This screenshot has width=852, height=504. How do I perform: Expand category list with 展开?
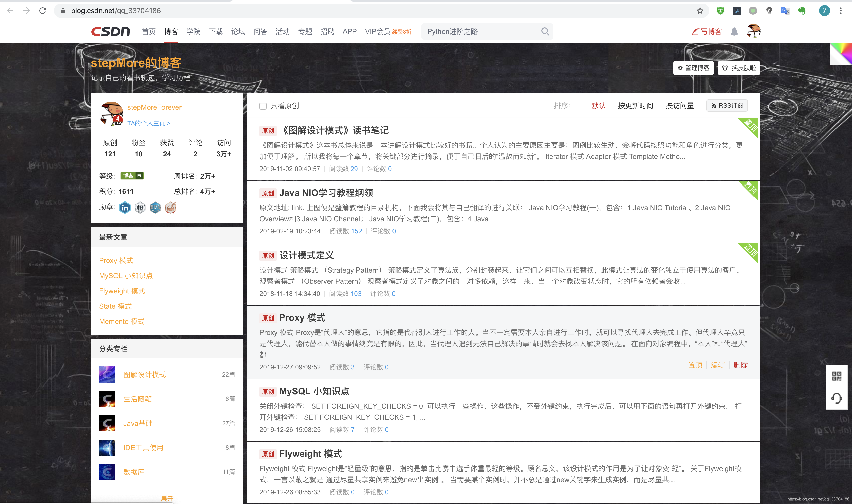(x=167, y=499)
